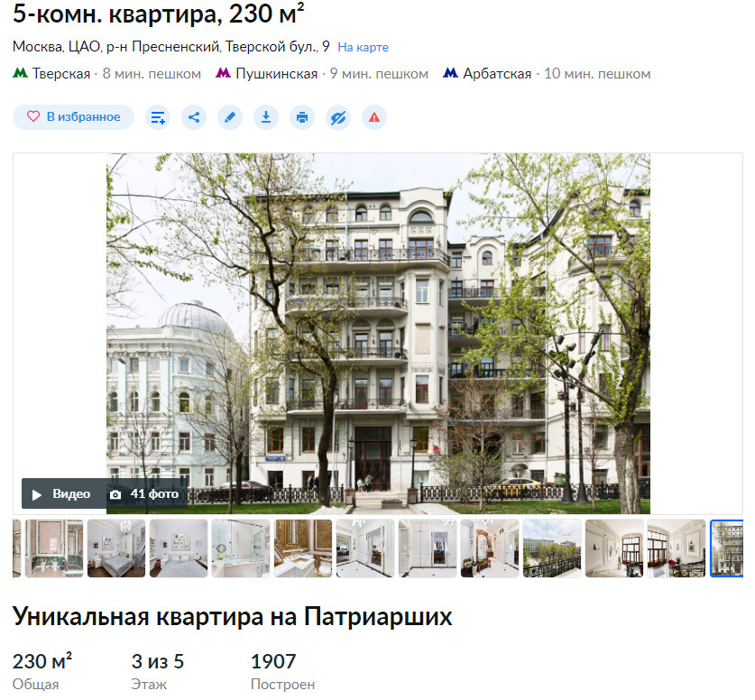Play the Видео of the apartment
Viewport: 755px width, 700px height.
[63, 494]
